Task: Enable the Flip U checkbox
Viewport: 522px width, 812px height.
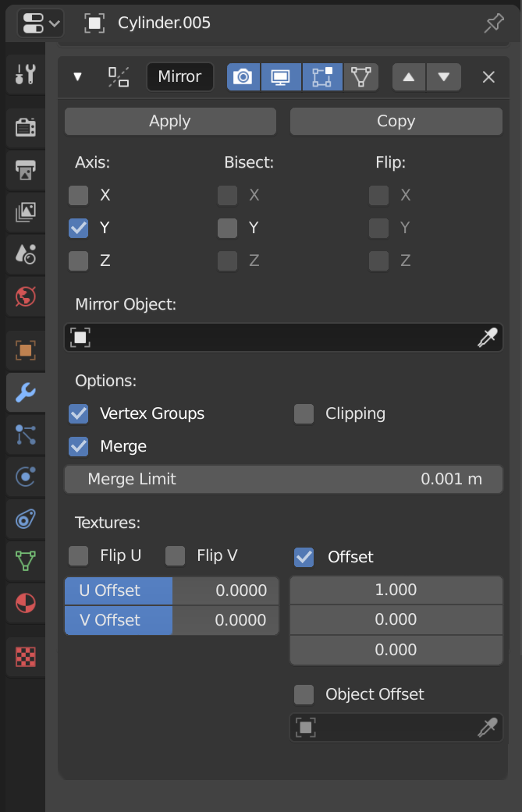Action: tap(79, 555)
